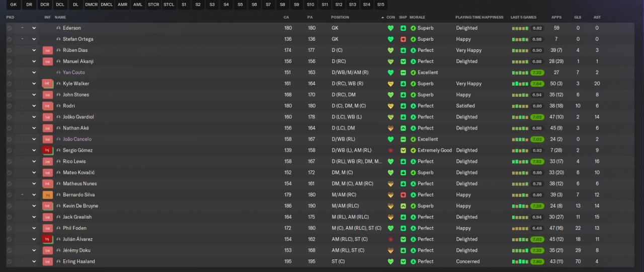Click Kevin De Bruyne's sharpness up-arrow icon

pos(403,206)
